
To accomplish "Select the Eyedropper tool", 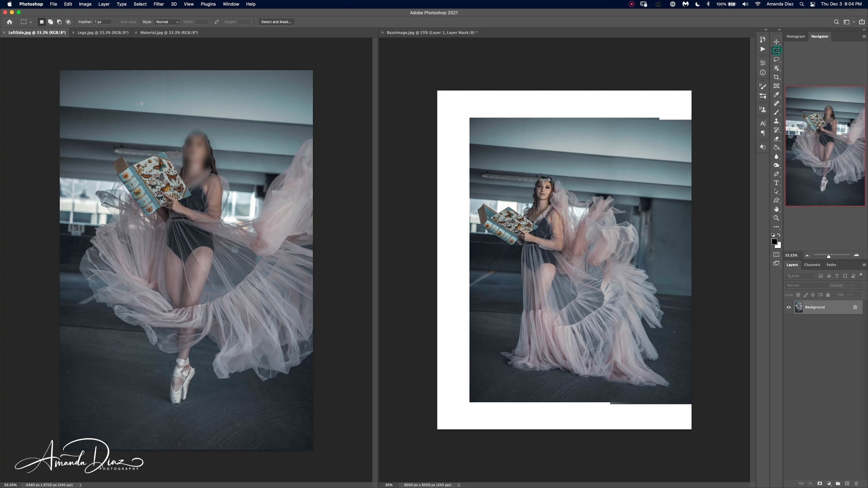I will point(776,95).
